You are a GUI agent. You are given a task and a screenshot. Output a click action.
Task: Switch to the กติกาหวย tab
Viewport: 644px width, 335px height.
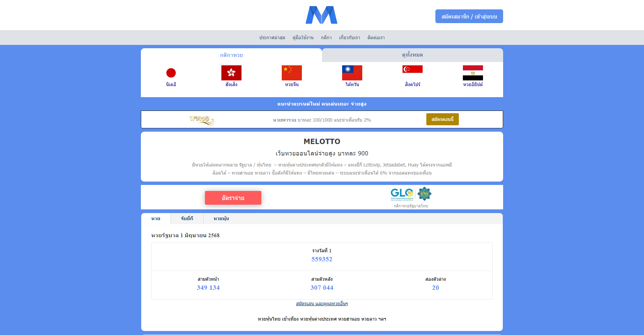[231, 55]
